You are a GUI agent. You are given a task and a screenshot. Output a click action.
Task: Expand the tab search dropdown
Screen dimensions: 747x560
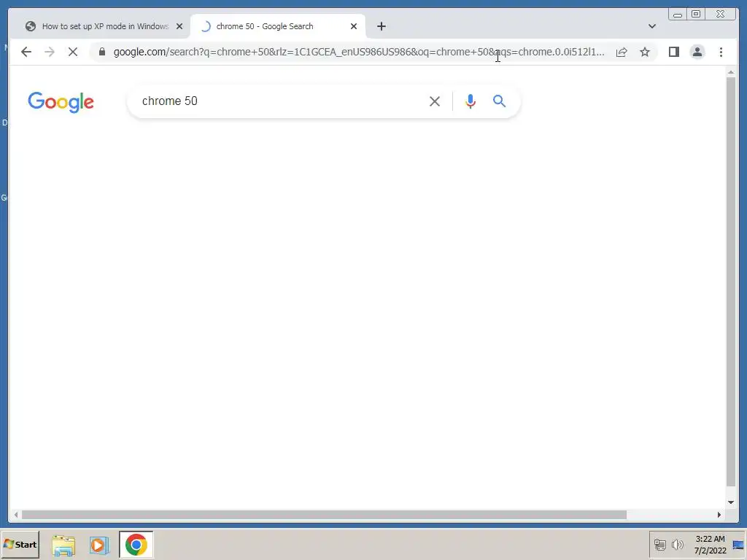[x=651, y=26]
